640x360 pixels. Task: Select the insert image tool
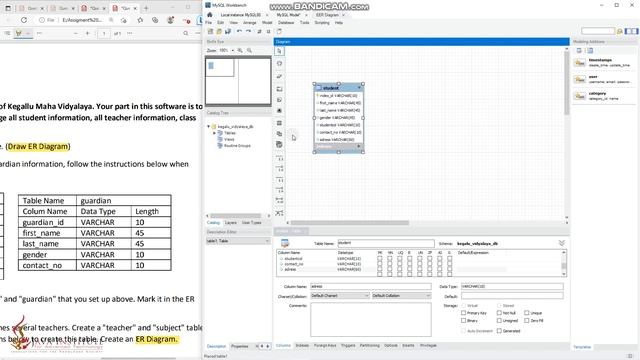click(x=279, y=111)
